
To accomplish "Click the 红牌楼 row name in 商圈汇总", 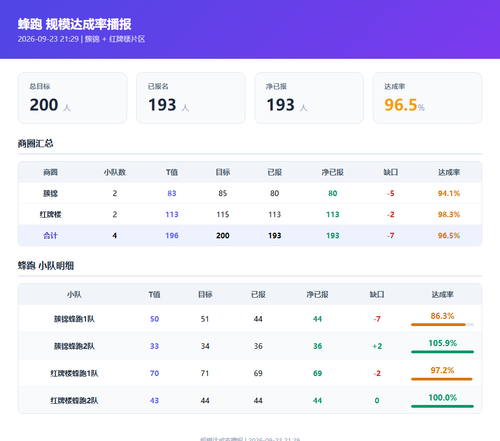I will click(50, 214).
